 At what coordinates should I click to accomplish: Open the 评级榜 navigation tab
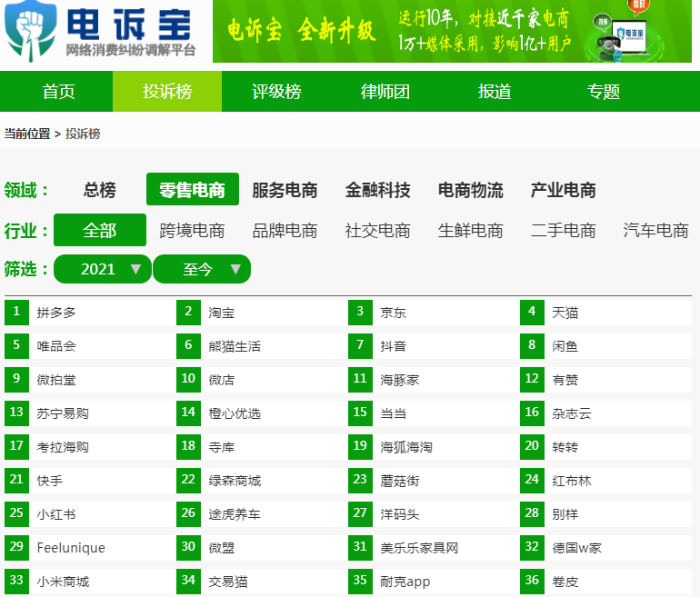276,92
